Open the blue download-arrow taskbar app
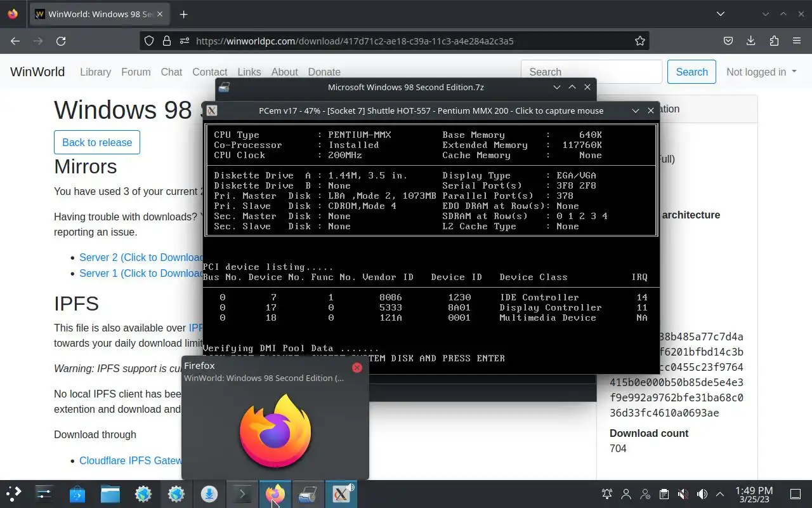The width and height of the screenshot is (812, 508). point(209,494)
